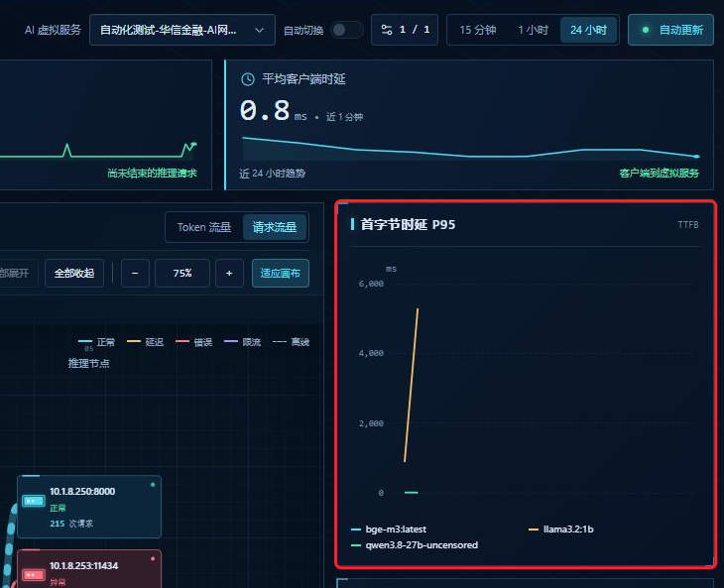
Task: Click the 适应画布 fit canvas button
Action: [x=281, y=274]
